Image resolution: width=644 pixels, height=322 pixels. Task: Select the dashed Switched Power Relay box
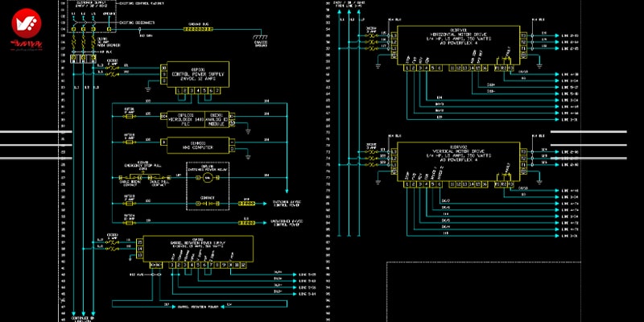pyautogui.click(x=208, y=188)
